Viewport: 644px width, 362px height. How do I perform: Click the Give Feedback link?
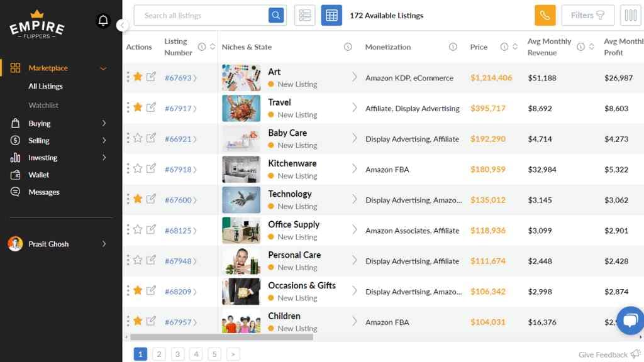coord(602,355)
